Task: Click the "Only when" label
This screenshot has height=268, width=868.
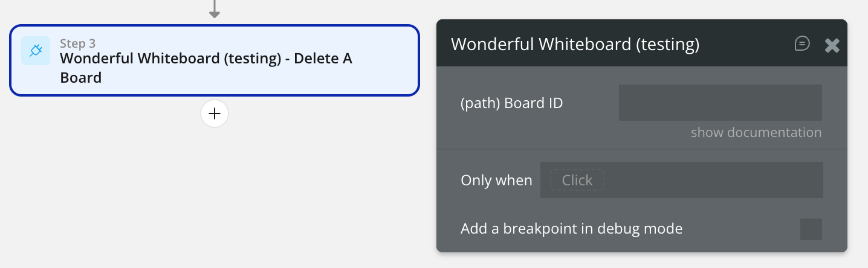Action: pyautogui.click(x=496, y=180)
